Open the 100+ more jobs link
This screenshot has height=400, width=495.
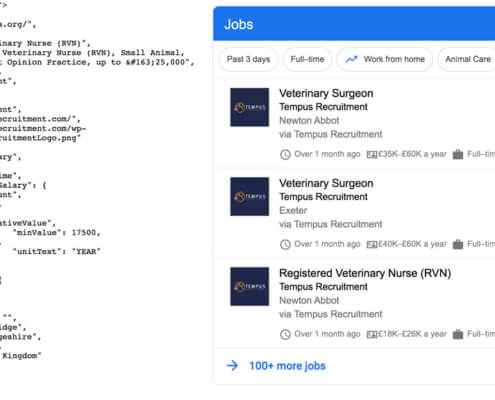pos(287,366)
